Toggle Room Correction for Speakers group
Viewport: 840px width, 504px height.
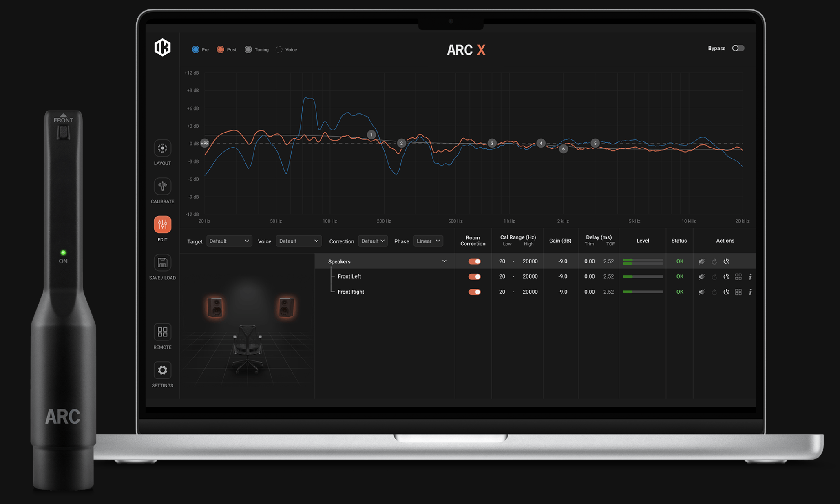[474, 262]
